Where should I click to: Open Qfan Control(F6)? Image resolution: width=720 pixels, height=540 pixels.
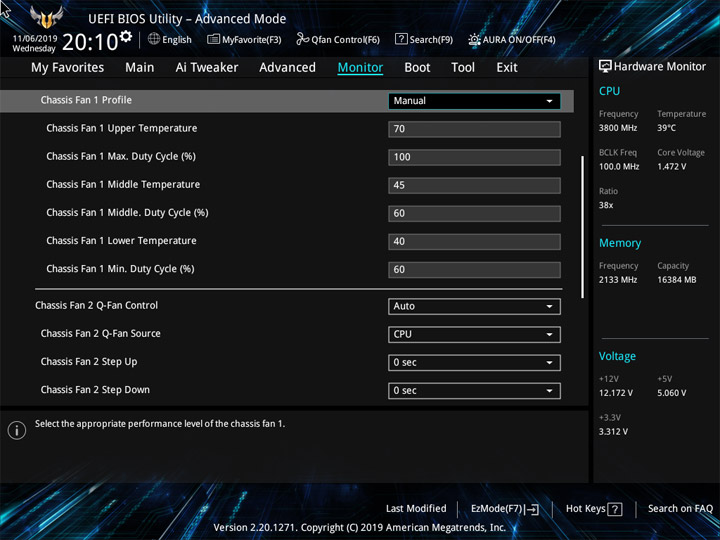pos(338,39)
